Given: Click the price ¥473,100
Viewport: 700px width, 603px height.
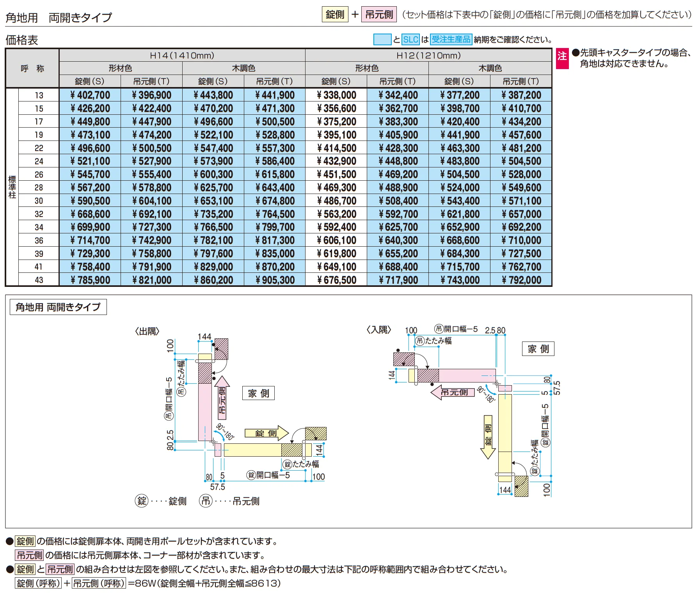Looking at the screenshot, I should [90, 135].
